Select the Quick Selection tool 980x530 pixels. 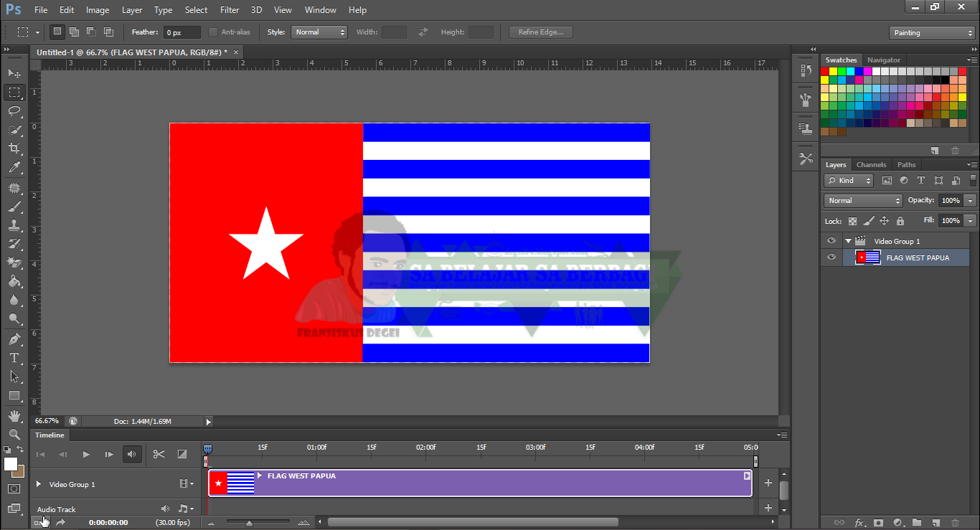tap(14, 130)
